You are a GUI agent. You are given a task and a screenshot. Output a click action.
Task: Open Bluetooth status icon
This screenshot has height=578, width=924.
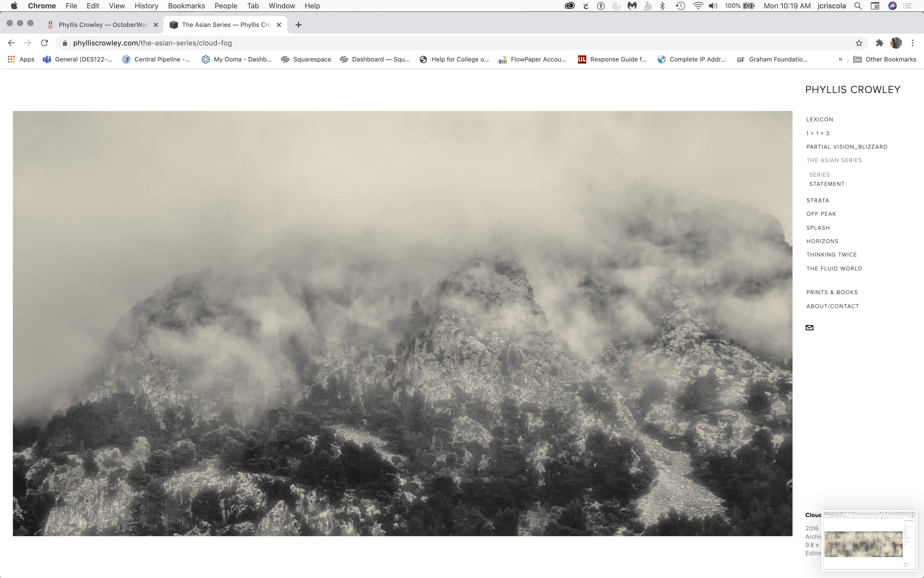pos(663,6)
